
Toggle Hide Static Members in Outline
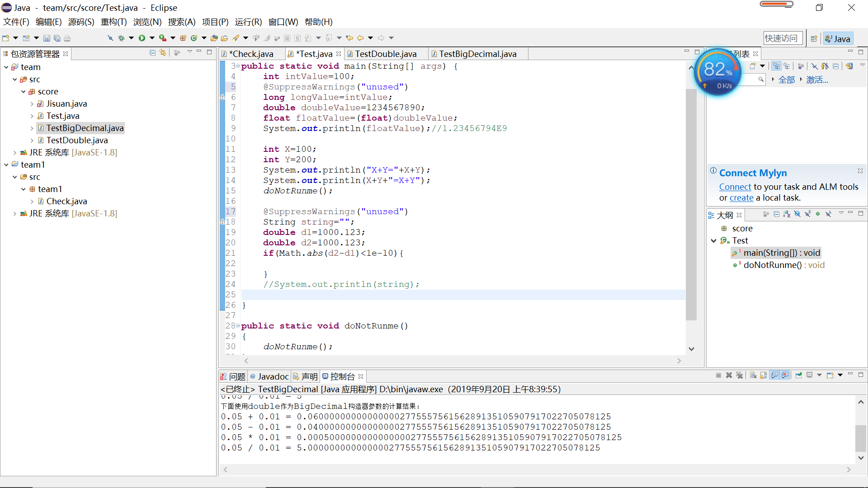coord(807,214)
